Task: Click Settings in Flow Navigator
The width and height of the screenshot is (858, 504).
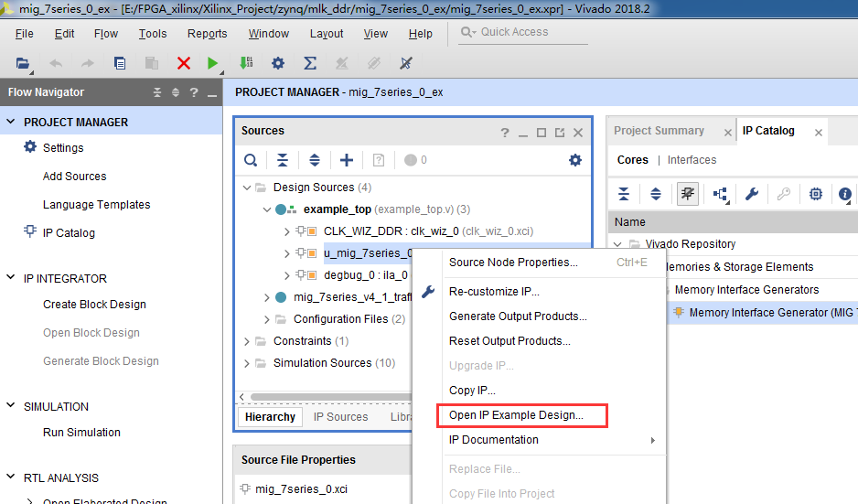Action: pyautogui.click(x=63, y=148)
